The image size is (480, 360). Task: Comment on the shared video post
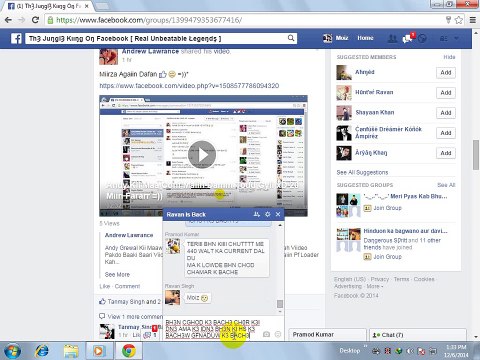127,286
